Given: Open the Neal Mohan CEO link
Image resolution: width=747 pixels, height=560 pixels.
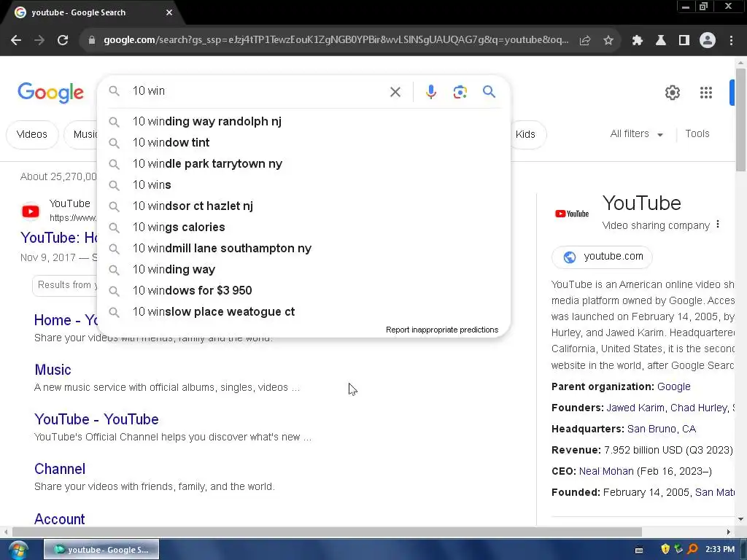Looking at the screenshot, I should [x=606, y=472].
